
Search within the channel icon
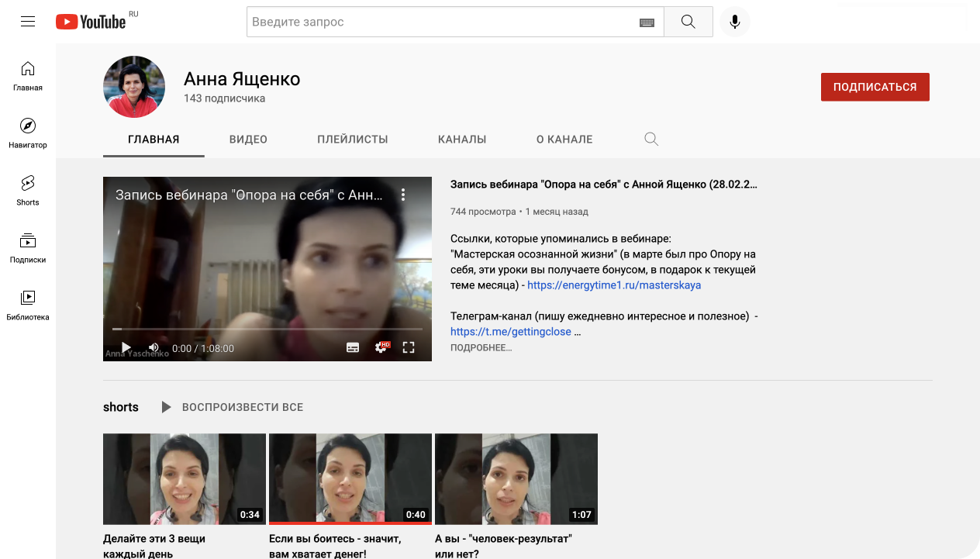coord(651,140)
